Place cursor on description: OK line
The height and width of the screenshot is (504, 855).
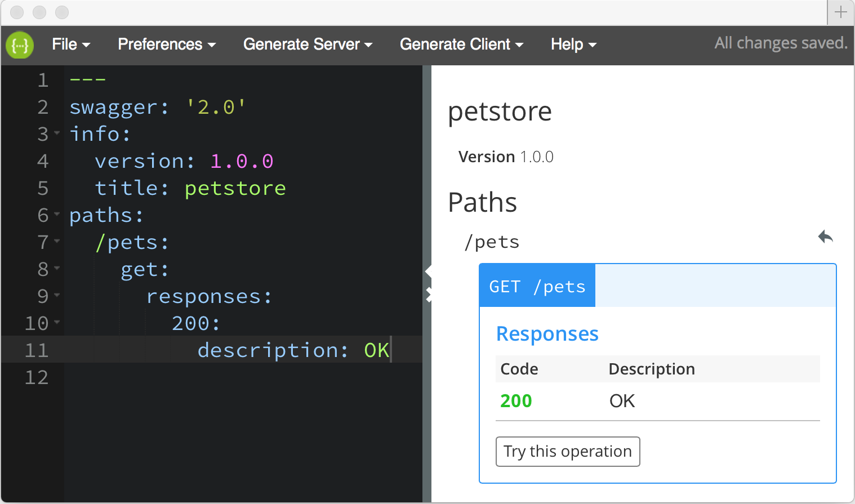click(293, 350)
